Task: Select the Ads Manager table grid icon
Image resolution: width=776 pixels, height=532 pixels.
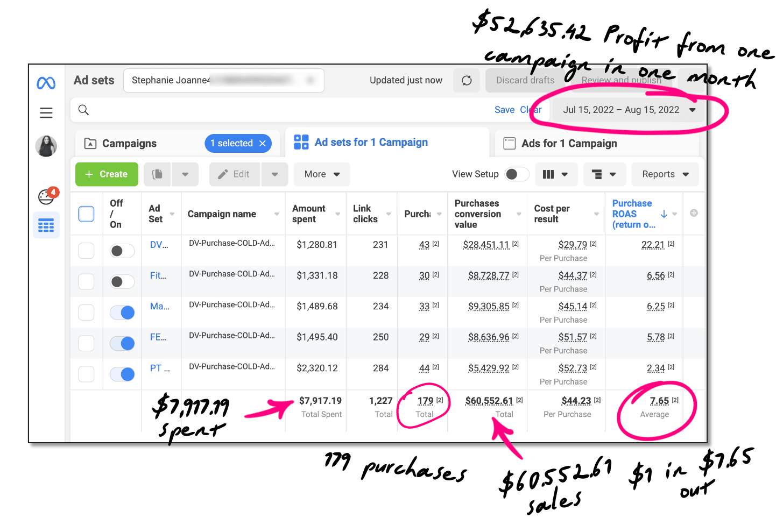Action: coord(46,225)
